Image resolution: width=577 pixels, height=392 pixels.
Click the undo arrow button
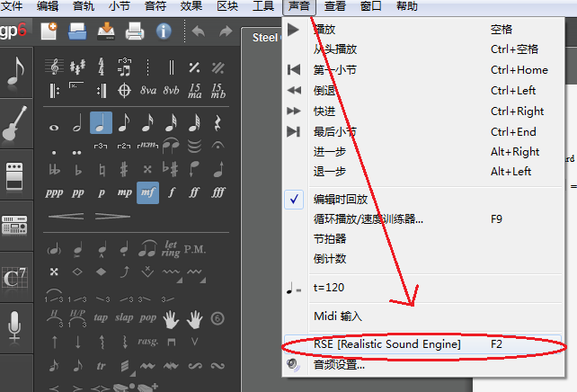[199, 33]
